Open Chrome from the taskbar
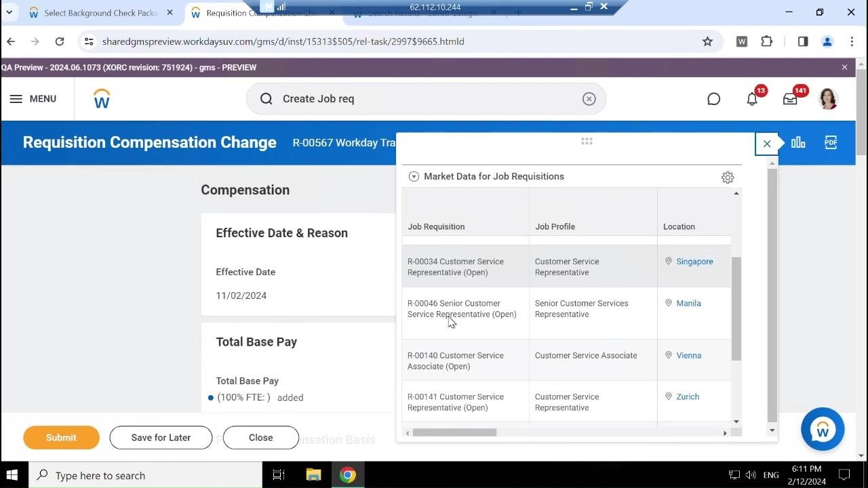Image resolution: width=868 pixels, height=488 pixels. 348,475
